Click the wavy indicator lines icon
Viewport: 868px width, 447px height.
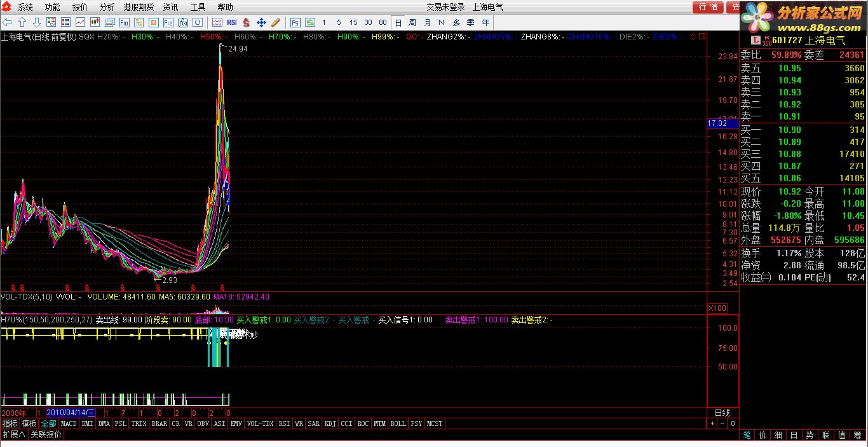pos(217,22)
